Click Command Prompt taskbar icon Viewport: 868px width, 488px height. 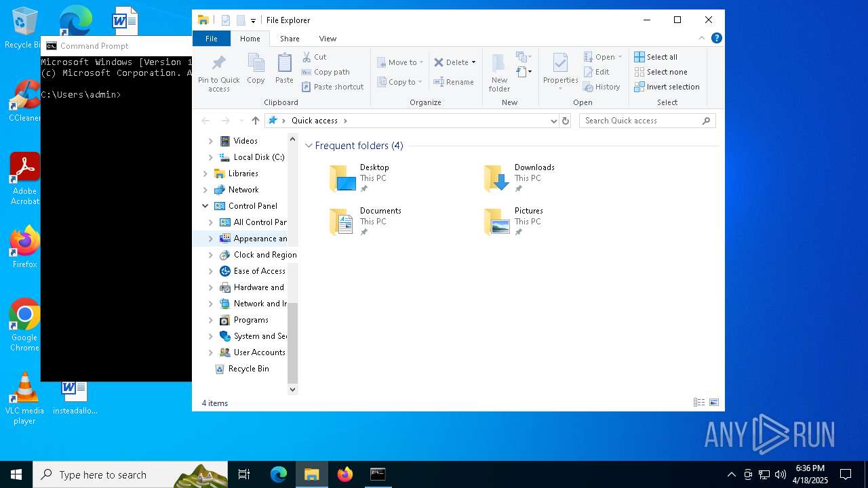click(x=378, y=474)
